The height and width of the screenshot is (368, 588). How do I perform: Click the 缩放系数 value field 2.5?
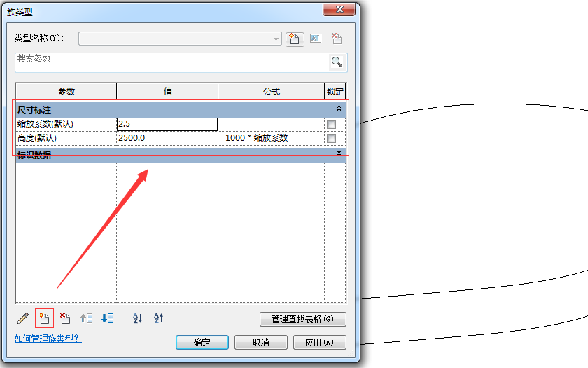click(x=167, y=124)
